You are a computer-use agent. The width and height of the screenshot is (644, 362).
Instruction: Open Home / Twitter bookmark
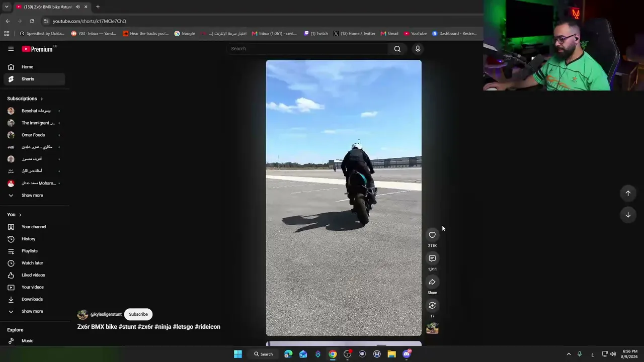coord(354,34)
